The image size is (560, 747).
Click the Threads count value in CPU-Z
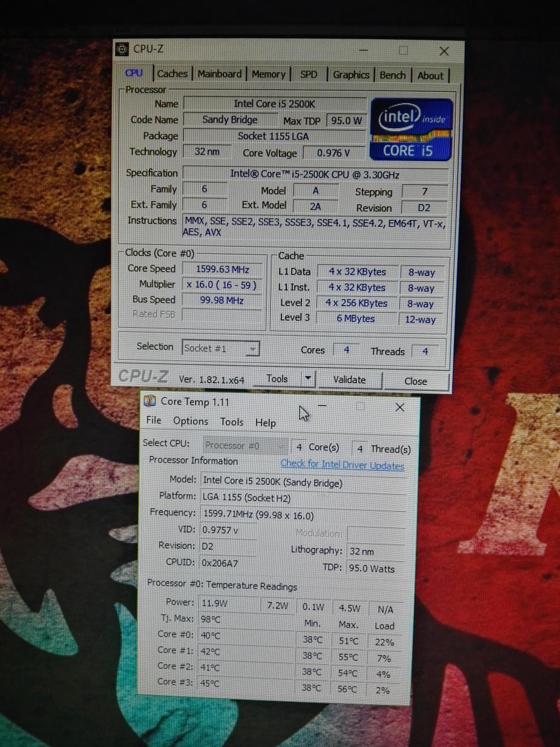click(x=425, y=351)
